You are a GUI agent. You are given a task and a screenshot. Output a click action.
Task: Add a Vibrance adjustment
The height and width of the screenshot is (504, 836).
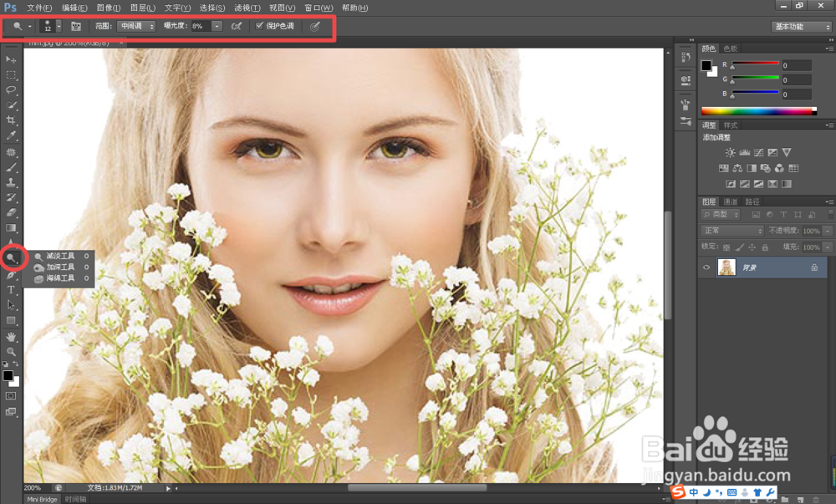pos(787,152)
